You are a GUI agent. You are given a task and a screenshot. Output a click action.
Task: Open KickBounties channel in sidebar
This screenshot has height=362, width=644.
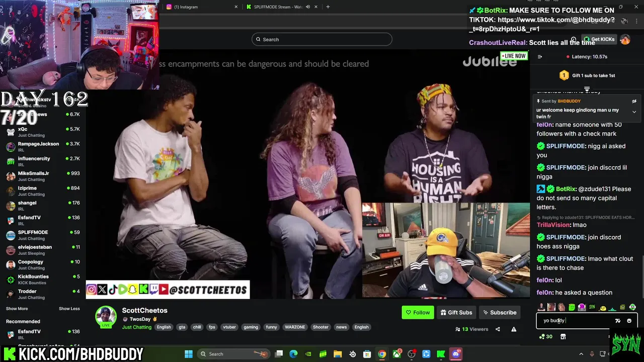43,280
